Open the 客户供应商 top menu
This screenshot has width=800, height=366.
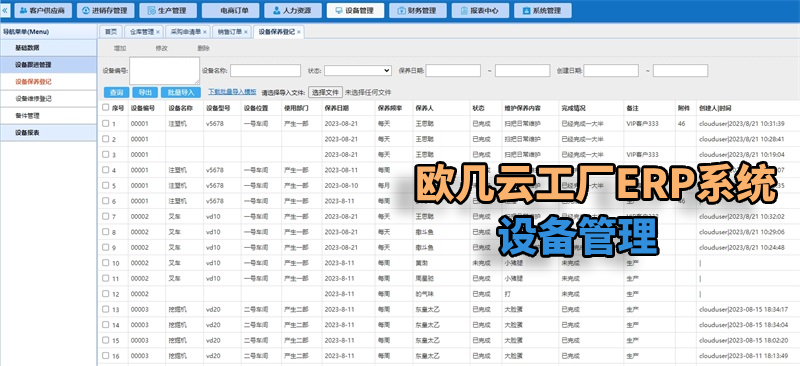(43, 10)
